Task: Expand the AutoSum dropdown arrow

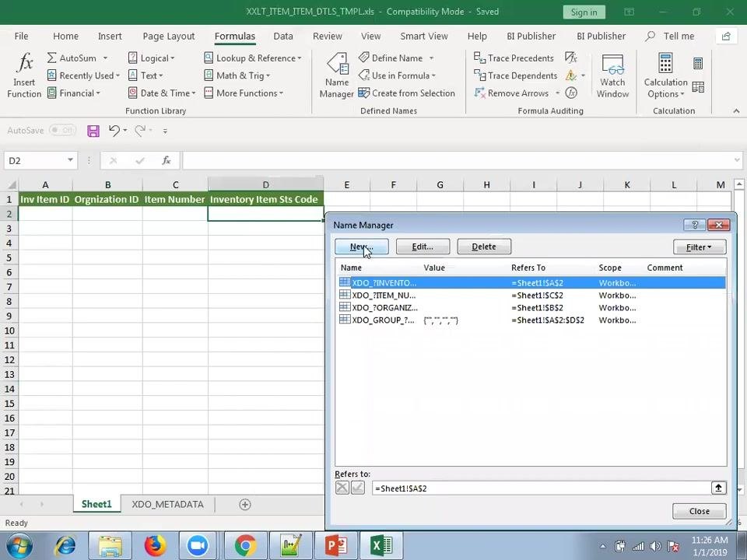Action: [x=105, y=58]
